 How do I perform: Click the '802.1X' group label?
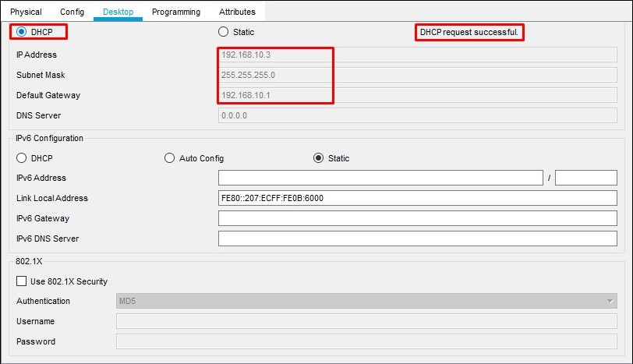click(29, 261)
